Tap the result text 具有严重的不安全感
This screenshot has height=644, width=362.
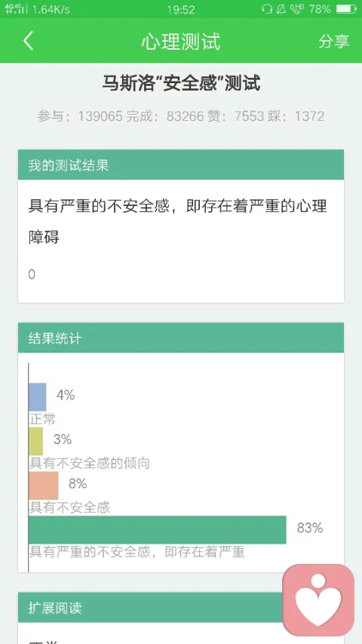(x=98, y=206)
